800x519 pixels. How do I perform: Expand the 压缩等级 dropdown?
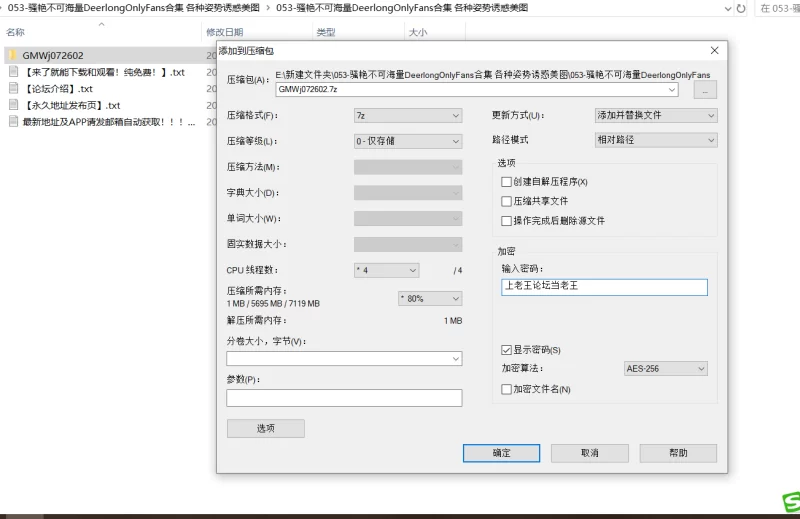click(407, 141)
